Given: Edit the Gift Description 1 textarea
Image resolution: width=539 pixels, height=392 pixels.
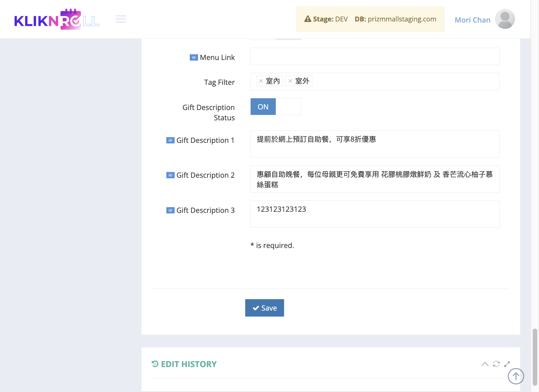Looking at the screenshot, I should click(x=375, y=144).
